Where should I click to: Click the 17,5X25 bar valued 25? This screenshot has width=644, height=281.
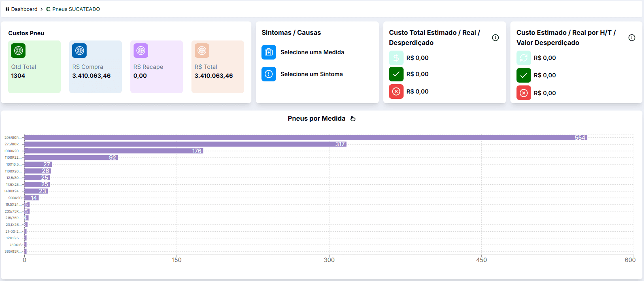(37, 184)
